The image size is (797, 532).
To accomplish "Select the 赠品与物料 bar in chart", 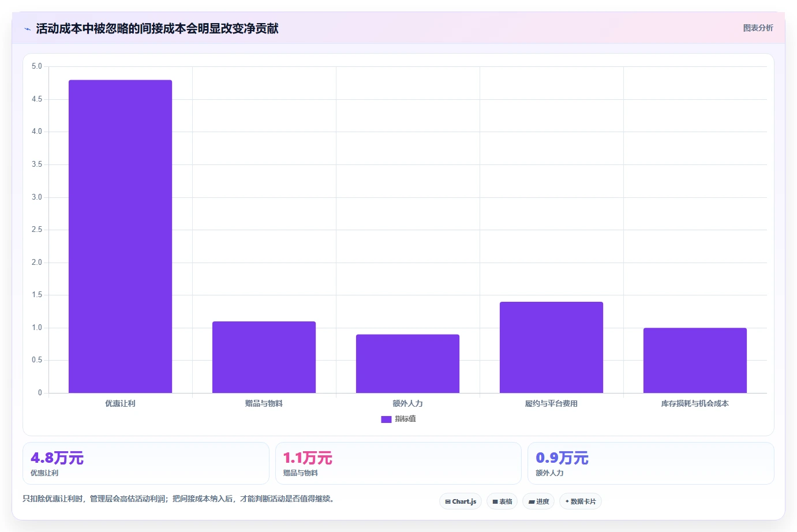I will pyautogui.click(x=264, y=357).
